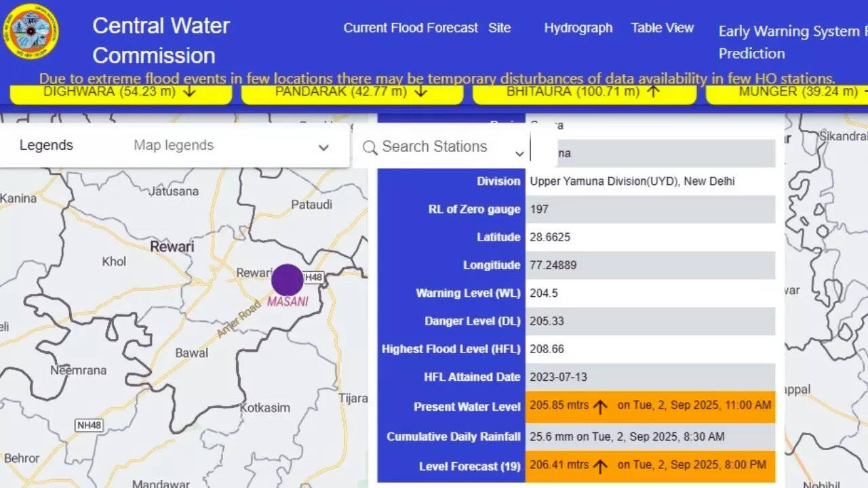The width and height of the screenshot is (868, 488).
Task: Click the Highest Flood Level value 208.66
Action: pyautogui.click(x=547, y=349)
